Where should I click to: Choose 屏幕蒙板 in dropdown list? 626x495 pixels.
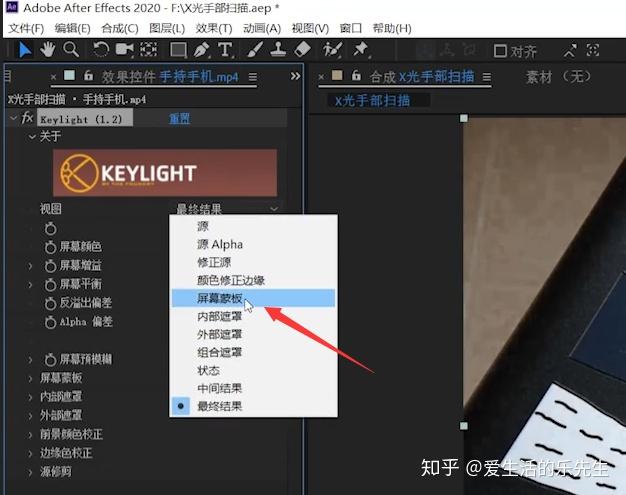pyautogui.click(x=254, y=298)
